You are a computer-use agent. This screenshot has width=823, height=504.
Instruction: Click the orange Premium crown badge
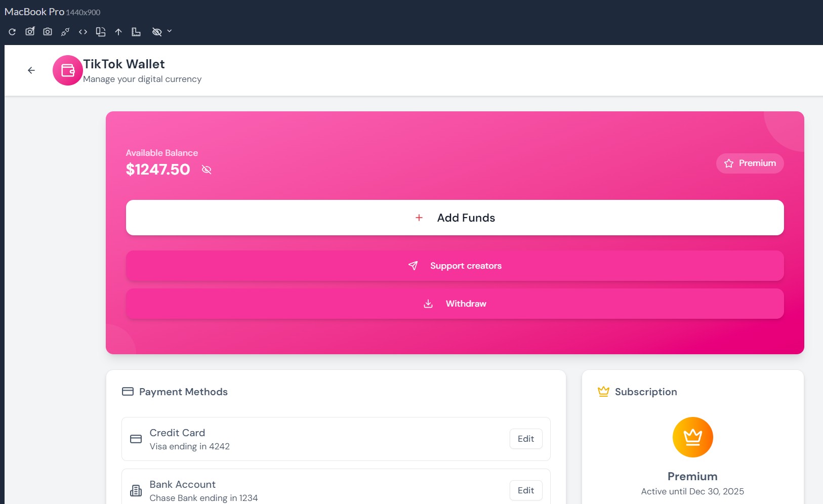tap(692, 437)
